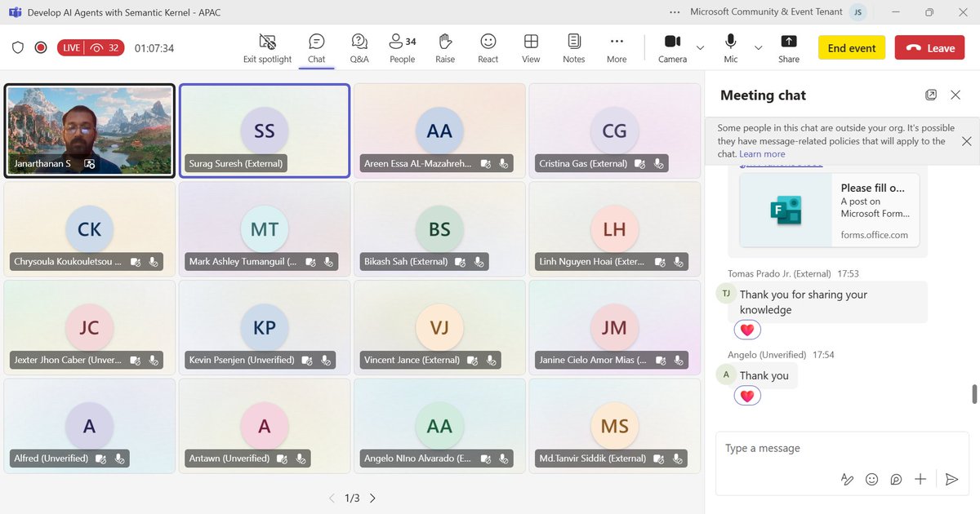
Task: Dismiss the outside-org policy notice
Action: 967,141
